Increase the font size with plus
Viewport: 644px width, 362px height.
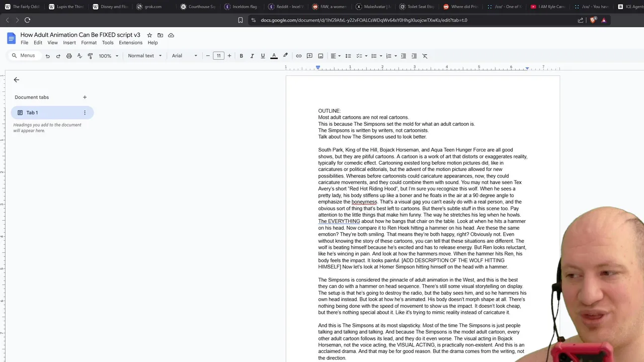pos(229,56)
